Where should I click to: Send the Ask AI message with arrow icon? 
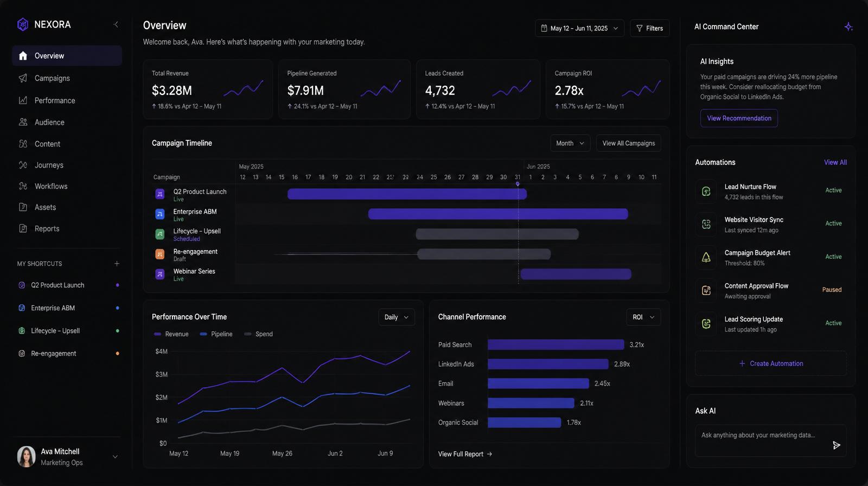pos(836,445)
